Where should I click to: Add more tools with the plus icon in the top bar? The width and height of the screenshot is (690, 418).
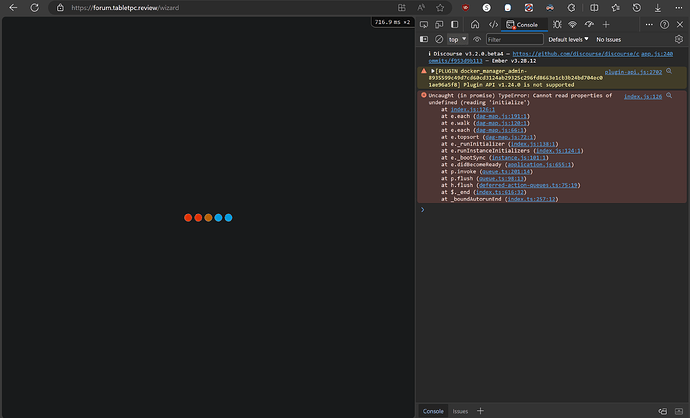click(606, 25)
